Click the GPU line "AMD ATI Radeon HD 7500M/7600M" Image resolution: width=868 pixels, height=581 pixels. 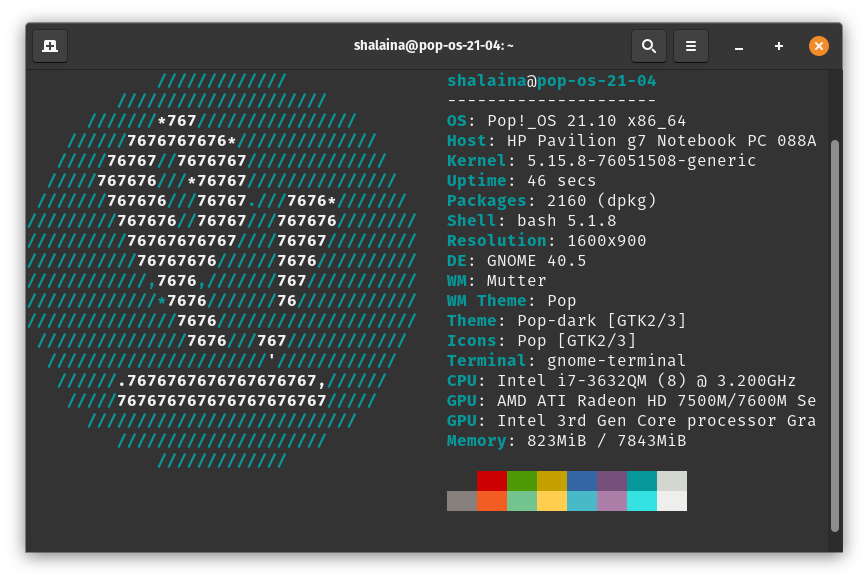pyautogui.click(x=642, y=401)
